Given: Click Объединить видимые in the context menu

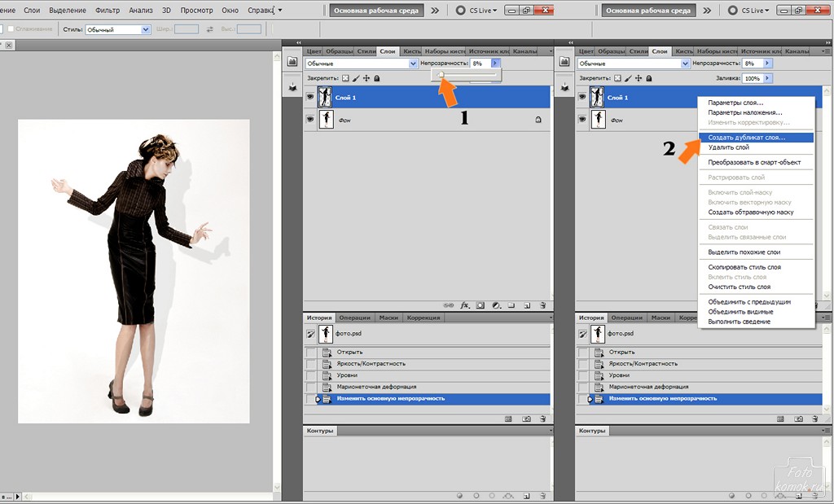Looking at the screenshot, I should (740, 312).
